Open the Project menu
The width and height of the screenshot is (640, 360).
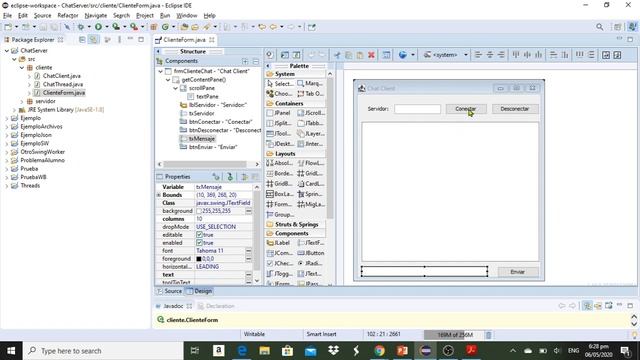click(x=144, y=16)
